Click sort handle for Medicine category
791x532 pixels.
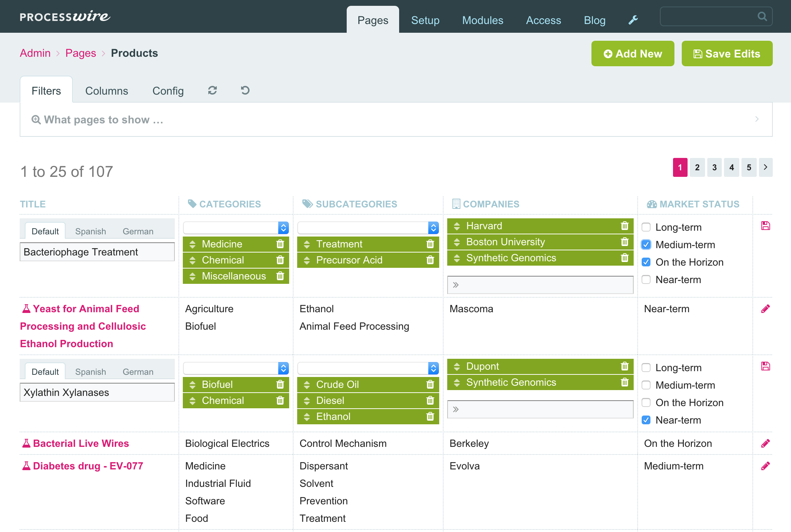point(192,244)
